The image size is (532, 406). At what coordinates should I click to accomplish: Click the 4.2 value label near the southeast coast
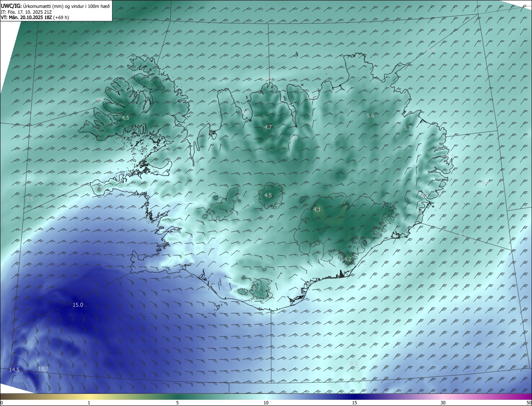tap(347, 259)
